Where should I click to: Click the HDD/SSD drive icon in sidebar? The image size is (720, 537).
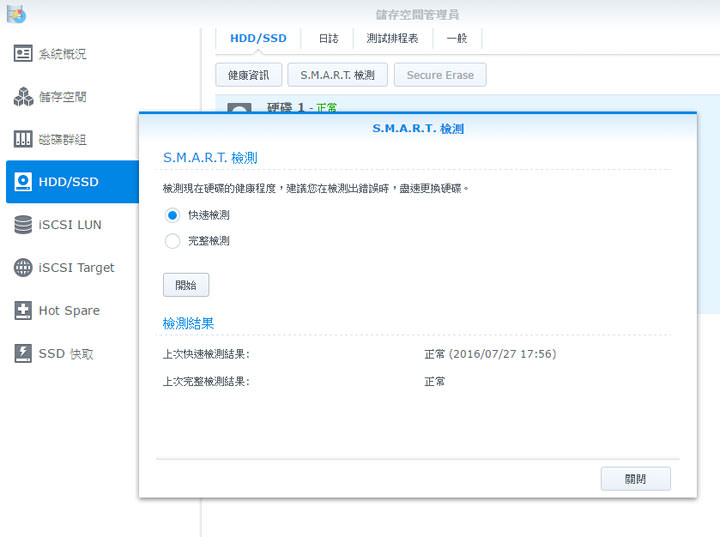pos(23,182)
